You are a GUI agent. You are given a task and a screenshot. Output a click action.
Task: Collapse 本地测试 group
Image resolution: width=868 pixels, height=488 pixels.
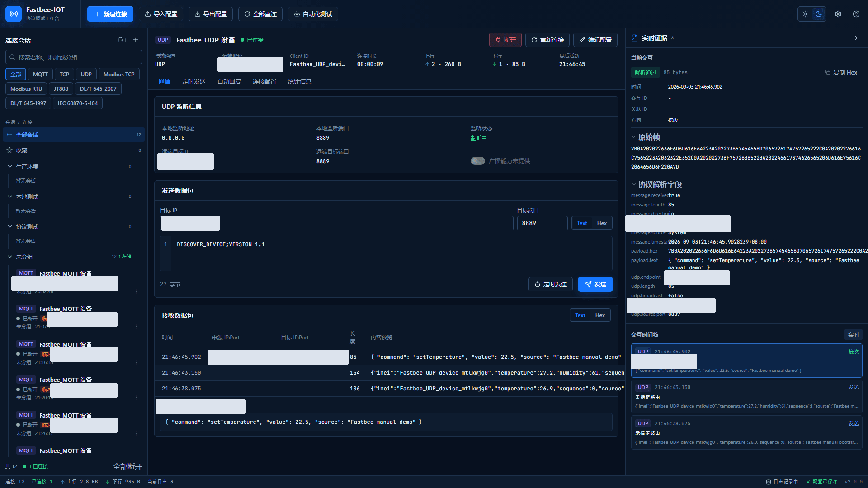click(x=10, y=197)
